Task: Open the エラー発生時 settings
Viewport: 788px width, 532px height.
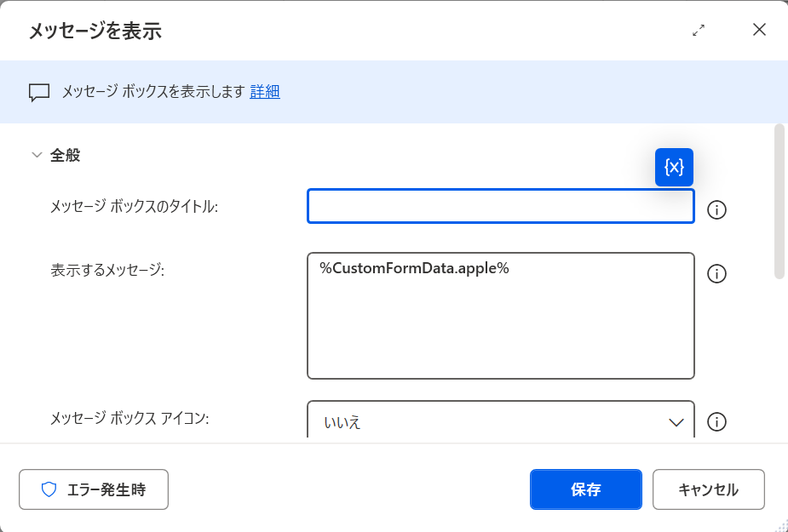Action: click(x=94, y=489)
